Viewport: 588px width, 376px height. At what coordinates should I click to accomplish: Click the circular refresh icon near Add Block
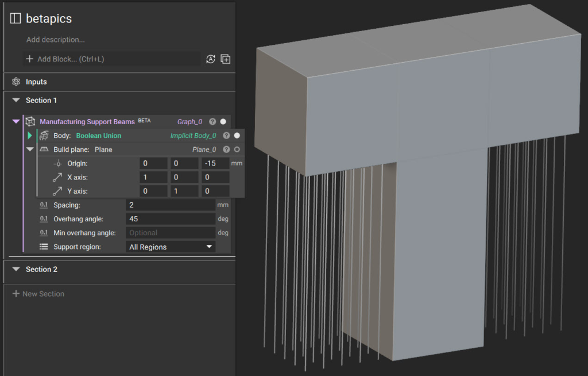coord(210,59)
